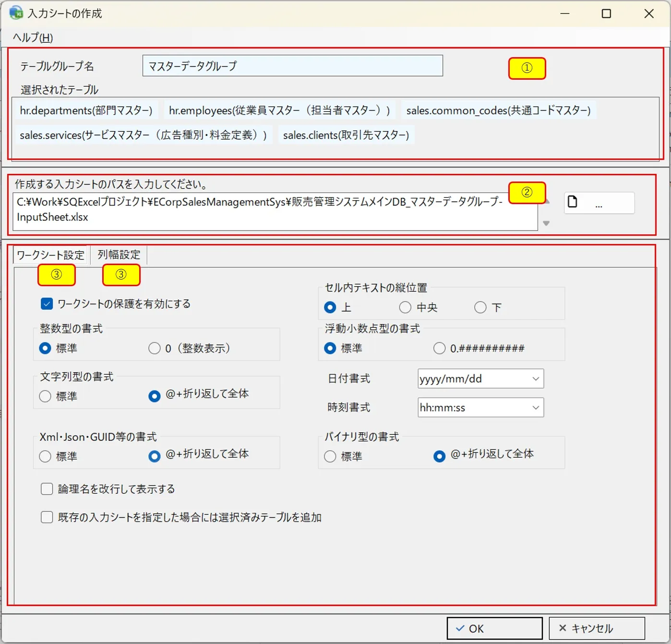Maximize the 入力シートの作成 window
Viewport: 671px width, 644px height.
click(606, 13)
